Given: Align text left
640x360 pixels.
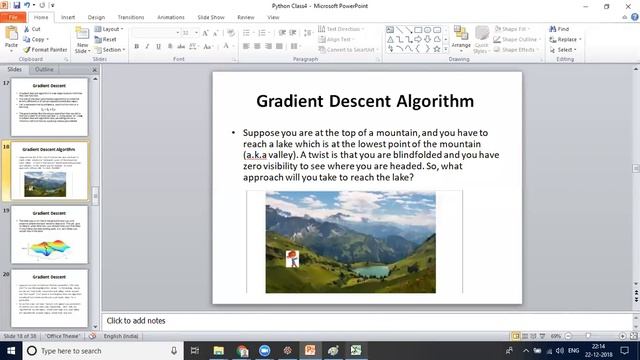Looking at the screenshot, I should [246, 47].
